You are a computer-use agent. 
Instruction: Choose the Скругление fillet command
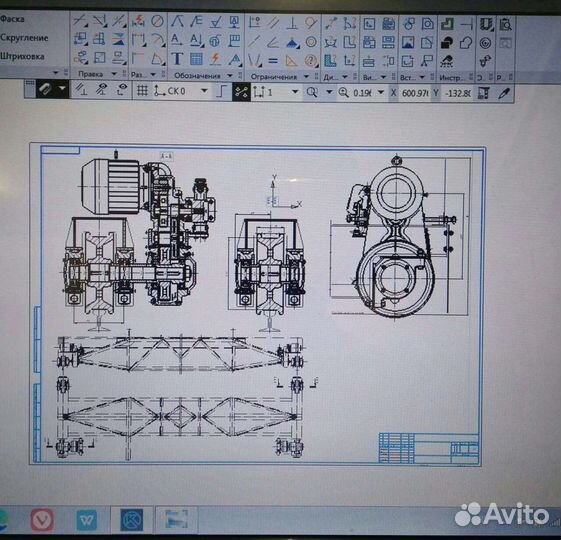(24, 38)
